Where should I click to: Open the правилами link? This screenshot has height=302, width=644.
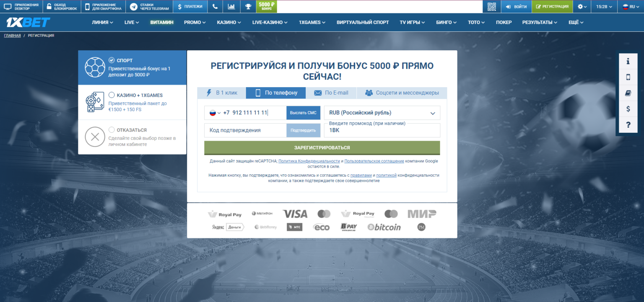[x=361, y=175]
